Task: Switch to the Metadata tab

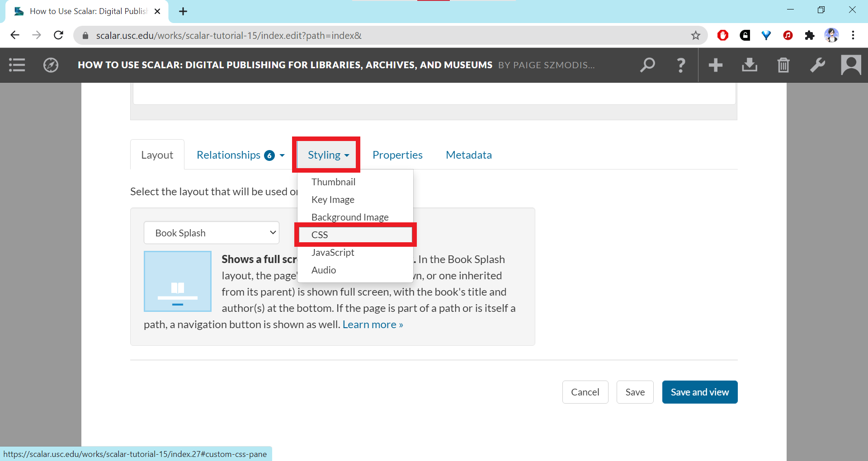Action: 468,155
